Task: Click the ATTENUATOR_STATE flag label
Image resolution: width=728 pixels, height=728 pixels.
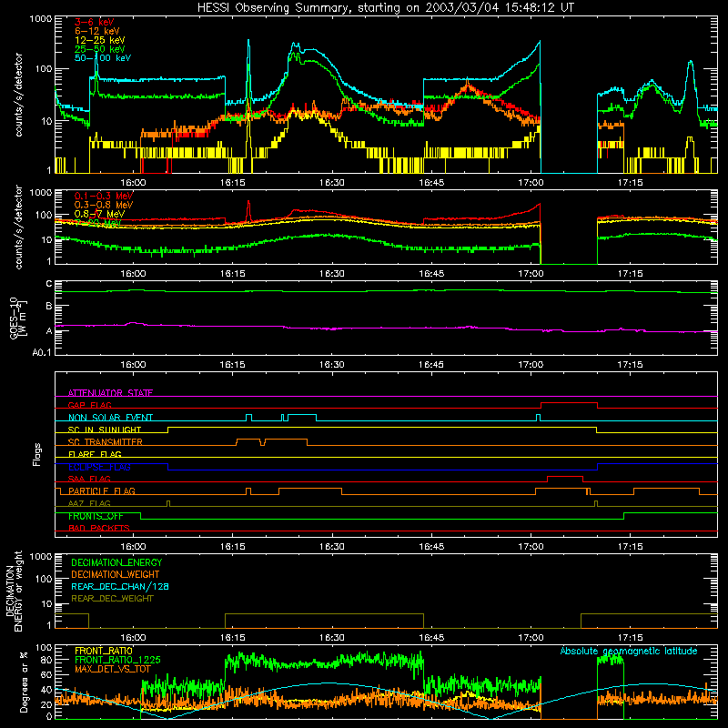Action: coord(110,393)
